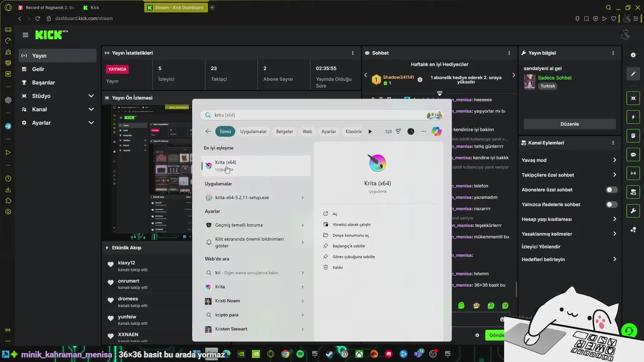The image size is (644, 362).
Task: Open the Kick hamburger menu
Action: pyautogui.click(x=25, y=35)
